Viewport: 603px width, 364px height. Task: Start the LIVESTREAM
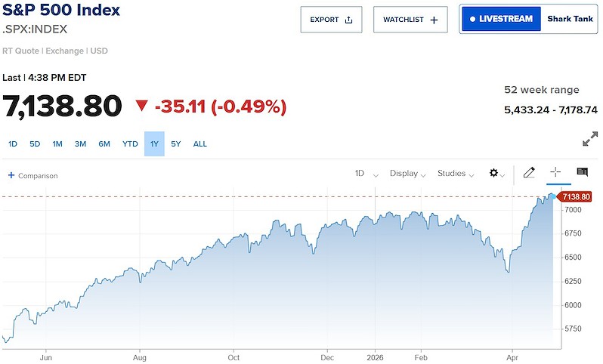tap(502, 19)
